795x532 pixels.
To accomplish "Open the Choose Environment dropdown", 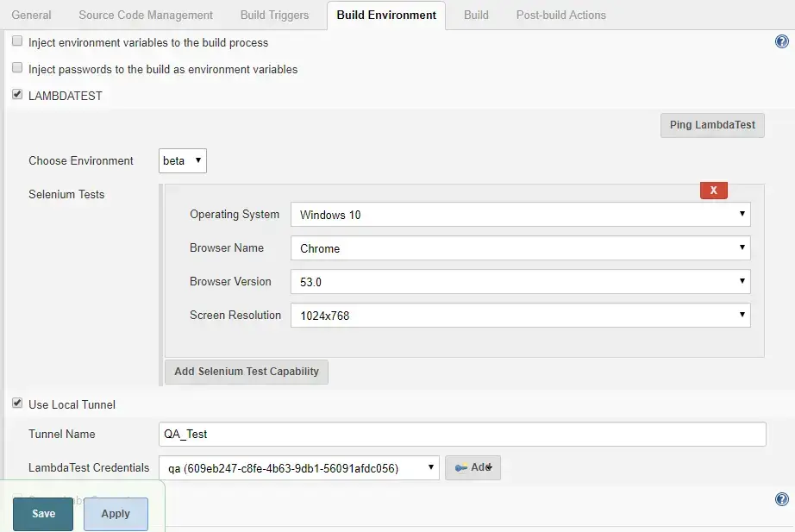I will (182, 160).
